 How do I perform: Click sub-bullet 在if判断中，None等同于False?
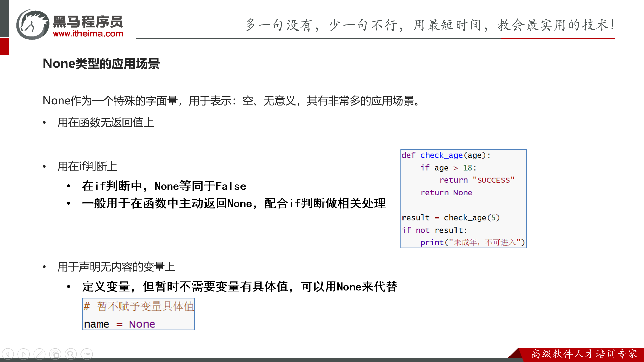(x=164, y=186)
